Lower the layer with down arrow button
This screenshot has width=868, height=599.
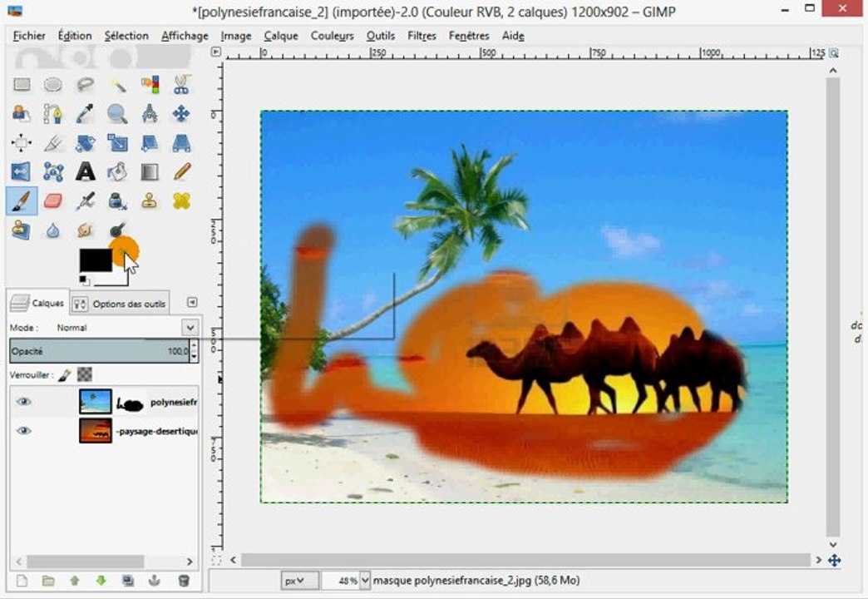pyautogui.click(x=101, y=581)
